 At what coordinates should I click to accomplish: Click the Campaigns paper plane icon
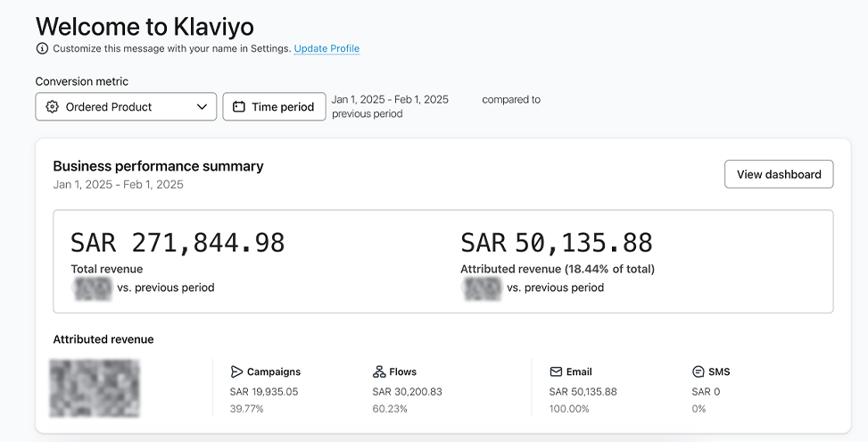click(236, 371)
